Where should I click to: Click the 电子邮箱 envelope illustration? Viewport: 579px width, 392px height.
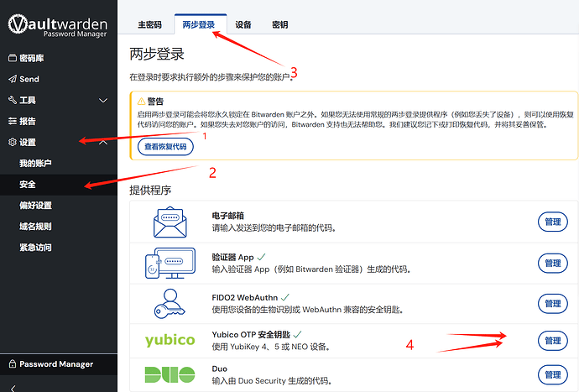click(x=170, y=222)
